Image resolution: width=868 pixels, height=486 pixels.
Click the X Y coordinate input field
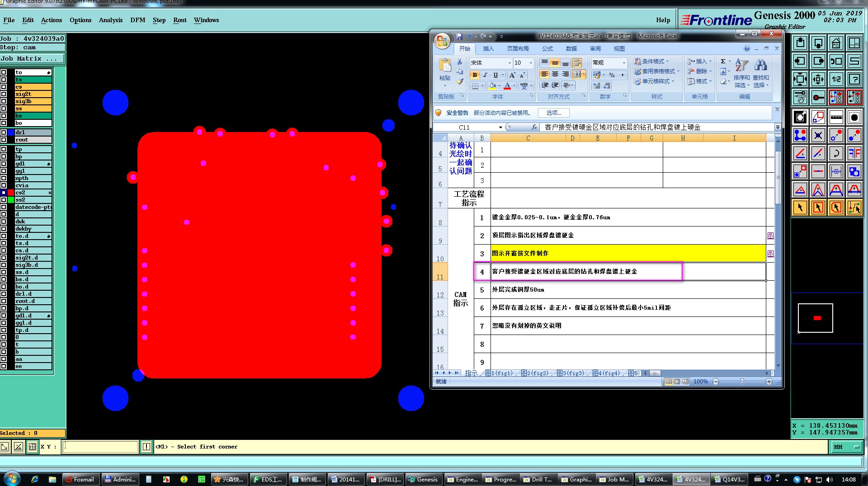click(x=100, y=447)
